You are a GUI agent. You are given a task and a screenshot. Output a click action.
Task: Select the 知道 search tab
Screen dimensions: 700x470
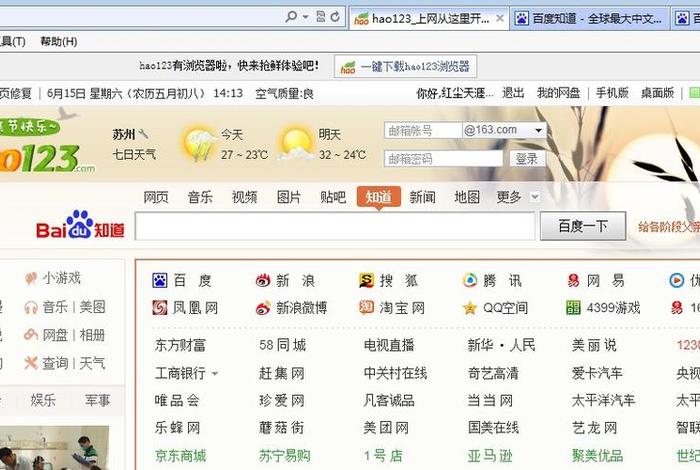(x=379, y=197)
